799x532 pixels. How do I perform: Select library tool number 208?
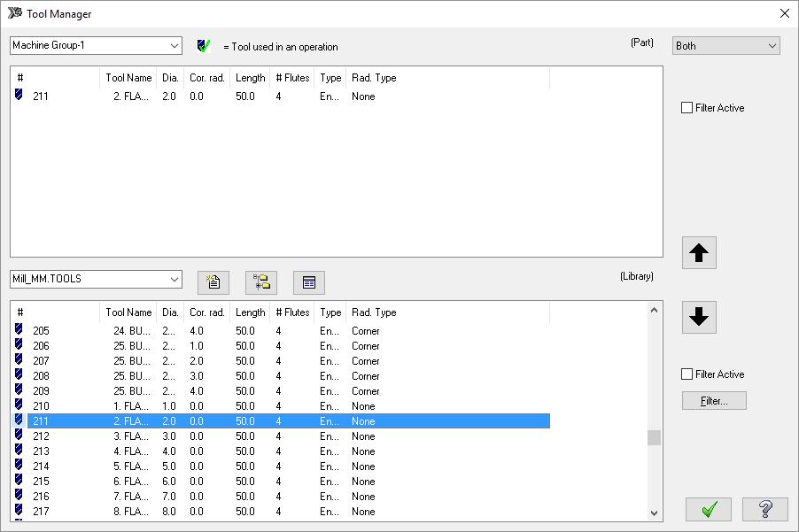tap(41, 376)
